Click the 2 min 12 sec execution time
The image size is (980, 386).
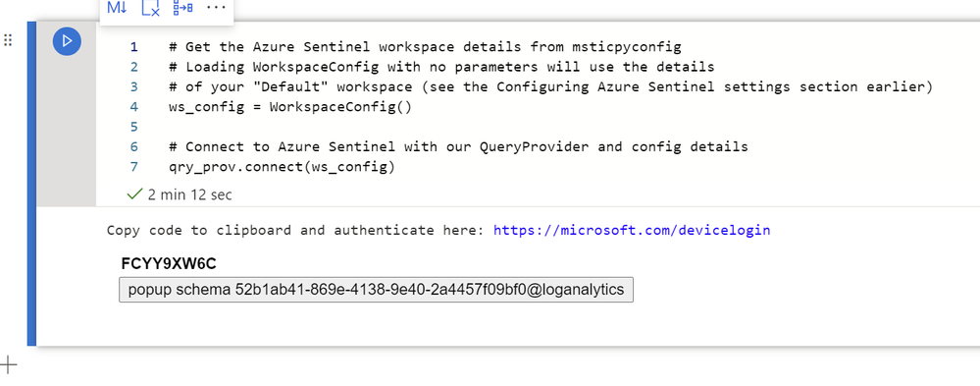(x=189, y=194)
